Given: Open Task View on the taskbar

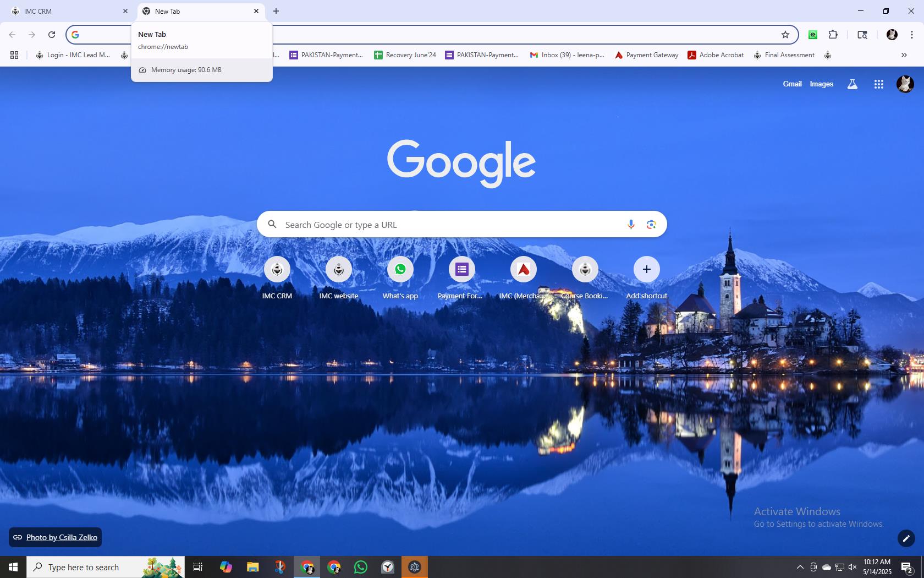Looking at the screenshot, I should tap(198, 567).
